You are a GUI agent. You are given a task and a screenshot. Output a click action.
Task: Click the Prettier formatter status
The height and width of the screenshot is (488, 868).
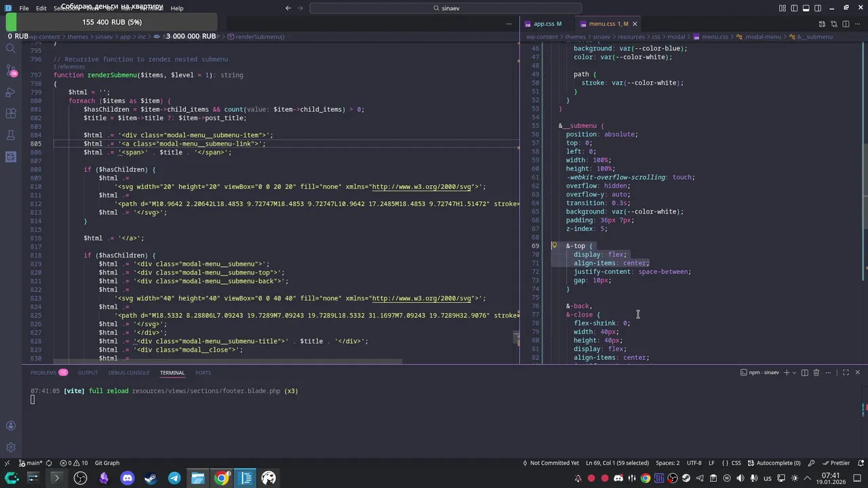click(x=835, y=463)
